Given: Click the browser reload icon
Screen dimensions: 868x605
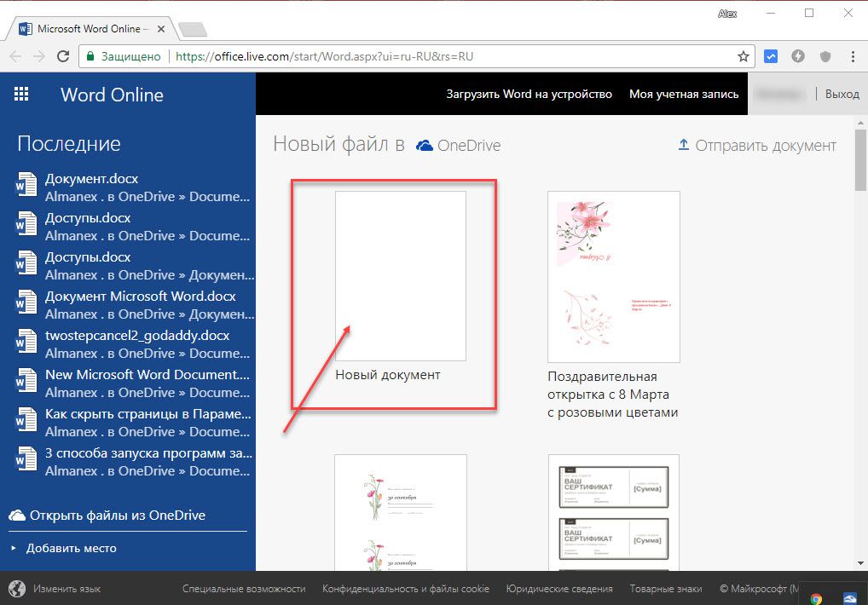Looking at the screenshot, I should [x=63, y=56].
